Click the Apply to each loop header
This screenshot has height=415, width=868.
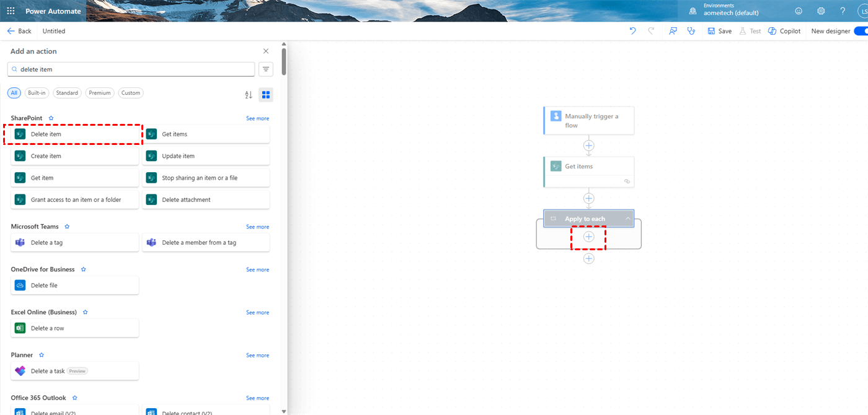pos(589,219)
